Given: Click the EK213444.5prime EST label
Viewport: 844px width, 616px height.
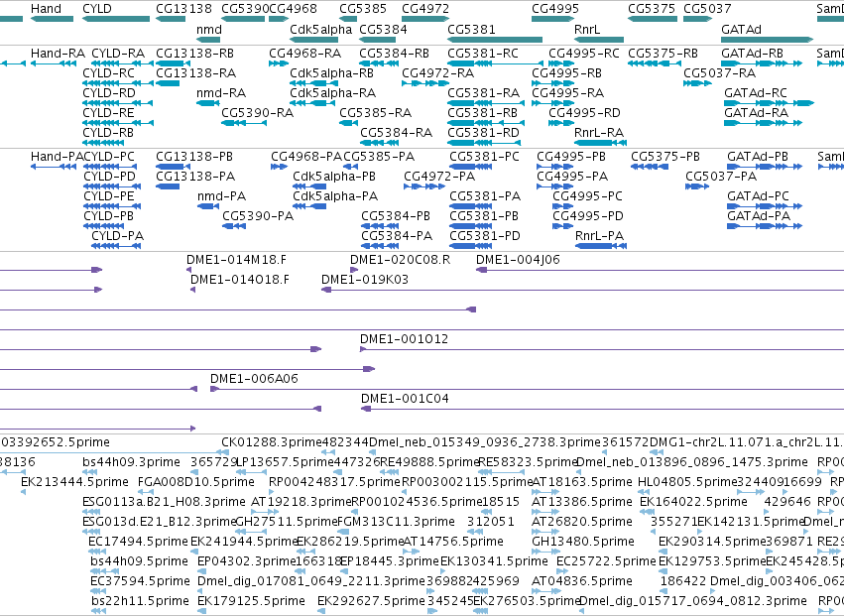Looking at the screenshot, I should [74, 482].
